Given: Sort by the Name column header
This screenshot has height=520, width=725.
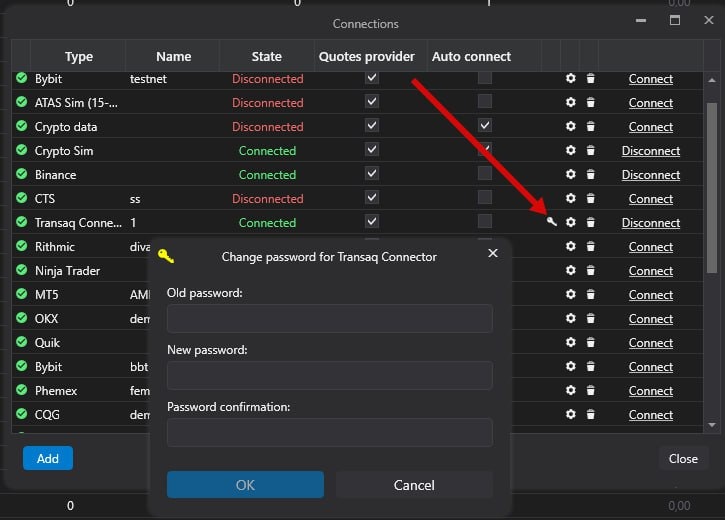Looking at the screenshot, I should click(173, 56).
